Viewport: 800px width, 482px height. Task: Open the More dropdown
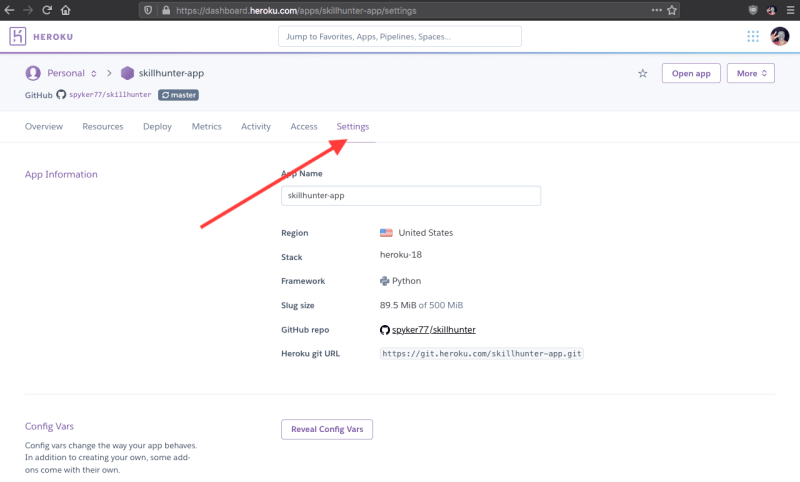pos(751,73)
